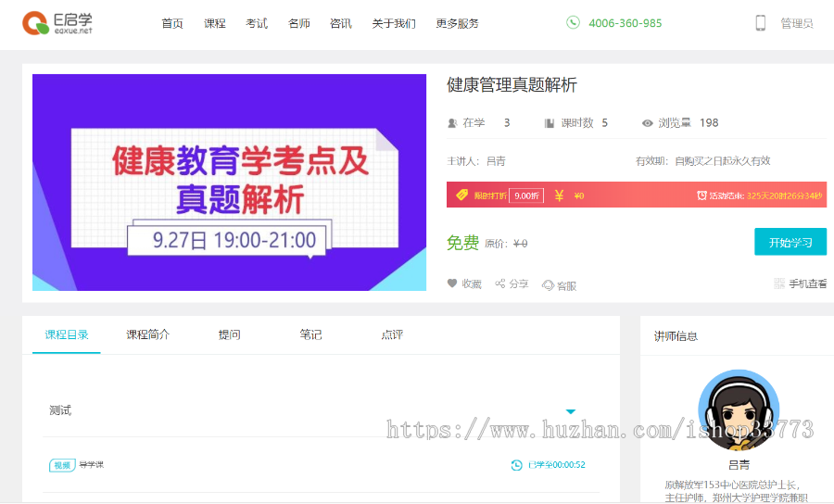Click the 吕青 instructor name under avatar

[x=739, y=465]
